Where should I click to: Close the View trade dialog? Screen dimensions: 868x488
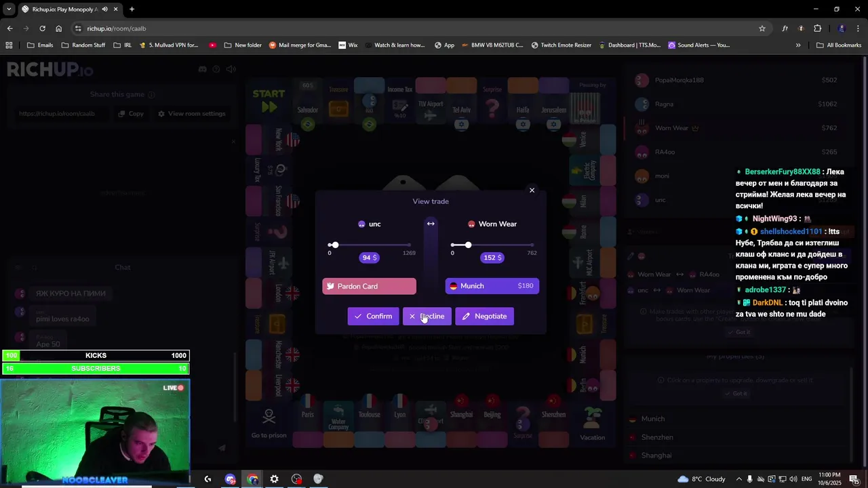coord(532,190)
